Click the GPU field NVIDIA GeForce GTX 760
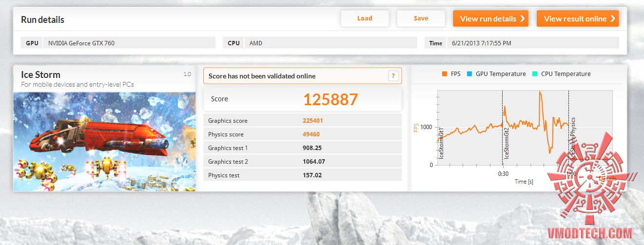The image size is (644, 245). click(x=129, y=43)
